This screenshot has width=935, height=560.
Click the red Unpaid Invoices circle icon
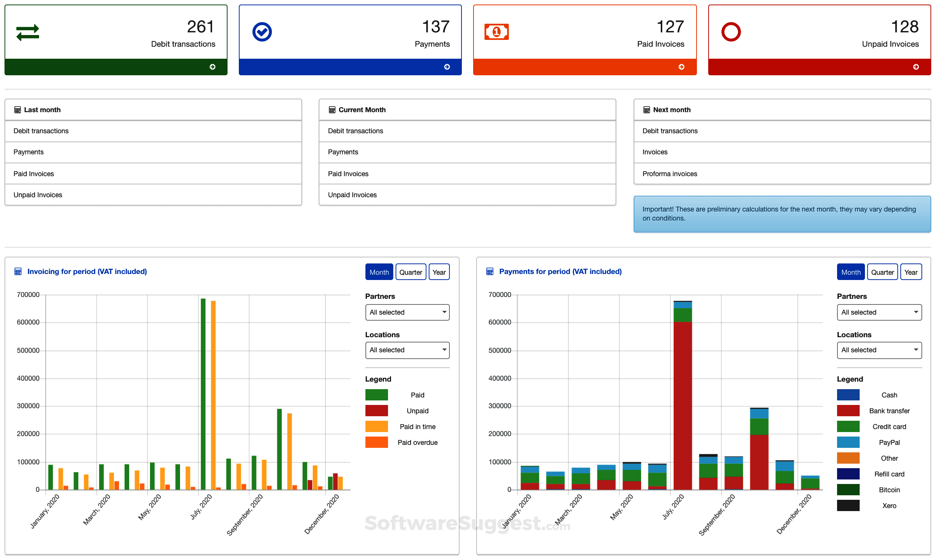(x=731, y=32)
